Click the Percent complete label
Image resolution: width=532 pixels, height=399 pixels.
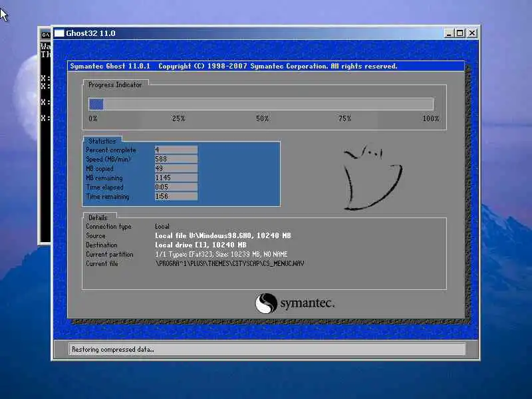coord(111,150)
